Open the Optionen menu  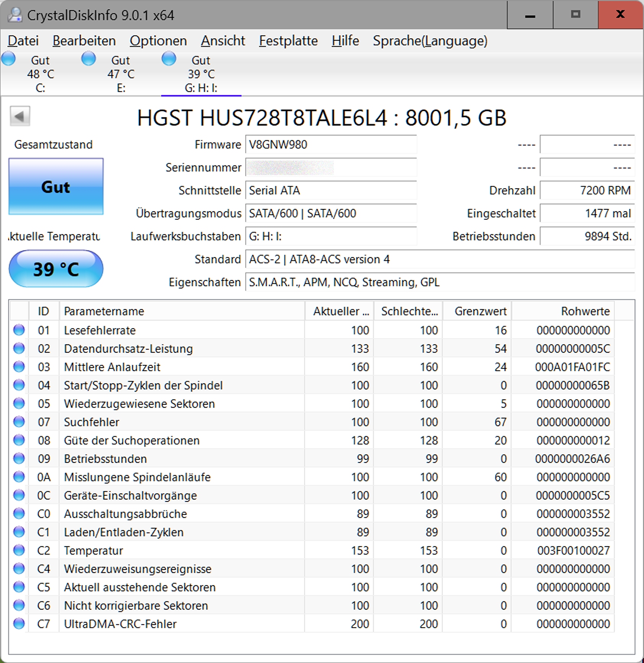(158, 41)
